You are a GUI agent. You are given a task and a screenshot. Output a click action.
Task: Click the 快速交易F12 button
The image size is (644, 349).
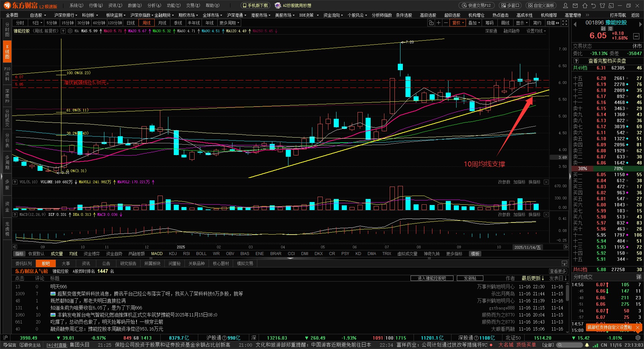476,5
